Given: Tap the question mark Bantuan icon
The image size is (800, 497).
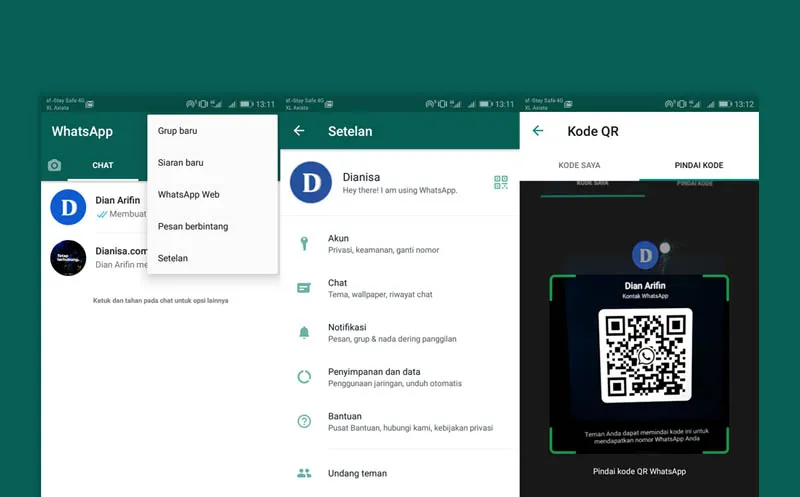Looking at the screenshot, I should click(304, 421).
